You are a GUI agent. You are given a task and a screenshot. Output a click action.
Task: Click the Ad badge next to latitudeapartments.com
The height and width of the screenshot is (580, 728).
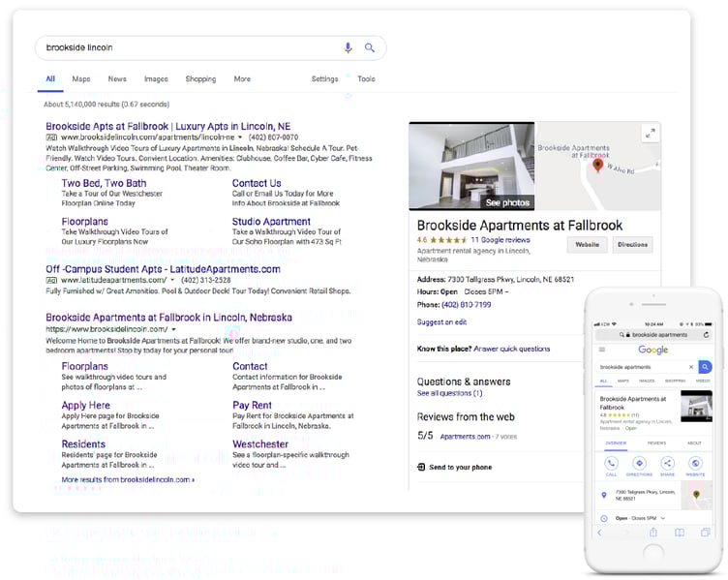(x=51, y=280)
